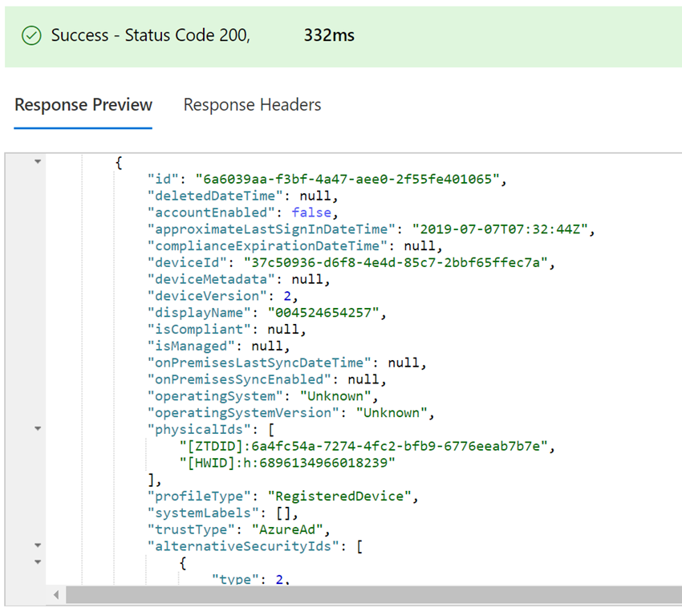Click the accountEnabled false value
The height and width of the screenshot is (616, 682).
pyautogui.click(x=311, y=212)
